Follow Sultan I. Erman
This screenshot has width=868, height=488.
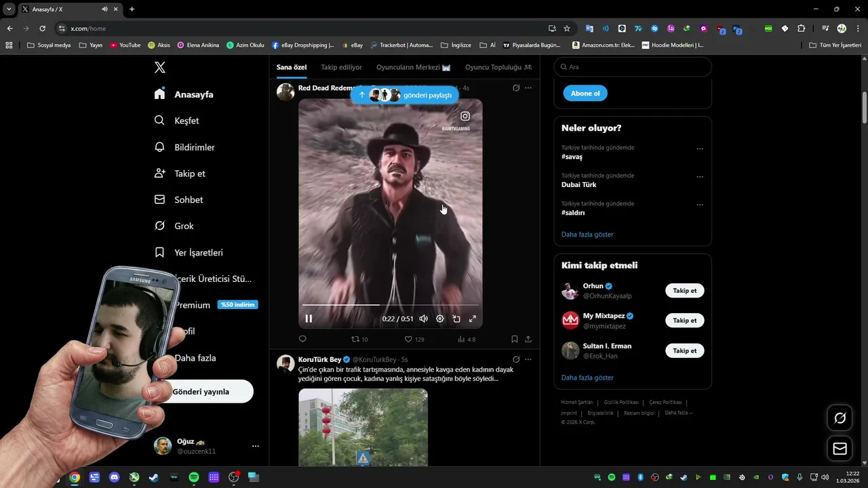click(685, 350)
